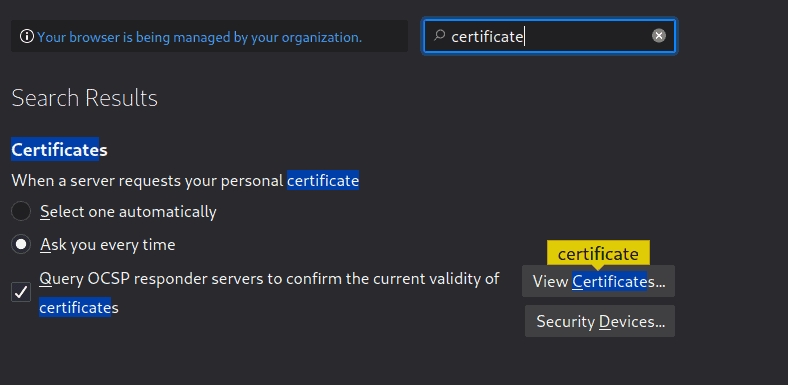Viewport: 788px width, 385px height.
Task: Choose the 'Ask you every time' radio option
Action: (x=21, y=245)
